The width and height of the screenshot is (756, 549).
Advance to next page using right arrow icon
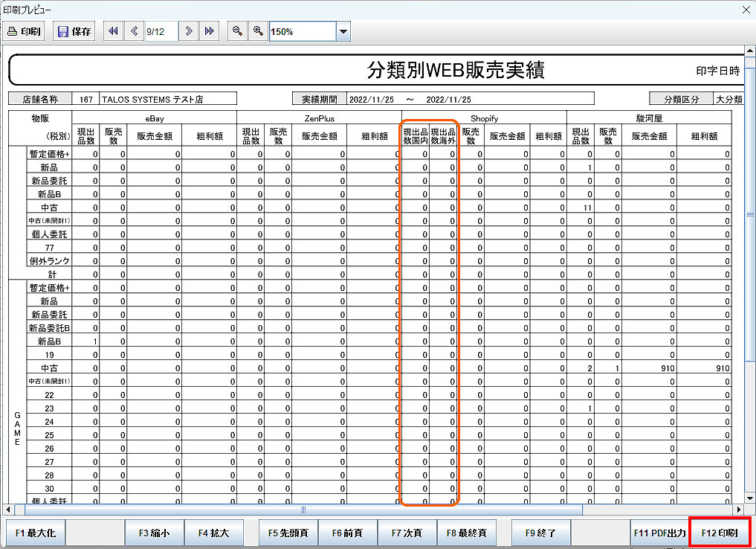coord(189,31)
